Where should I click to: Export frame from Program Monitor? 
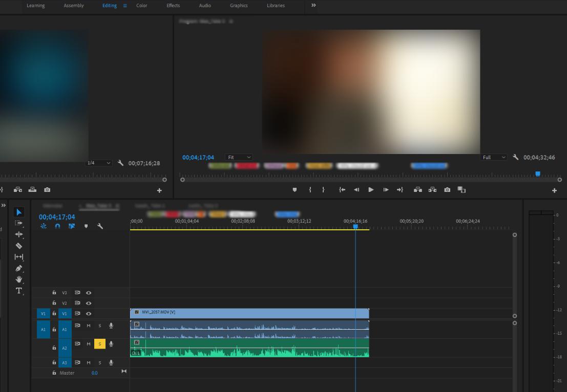click(447, 190)
